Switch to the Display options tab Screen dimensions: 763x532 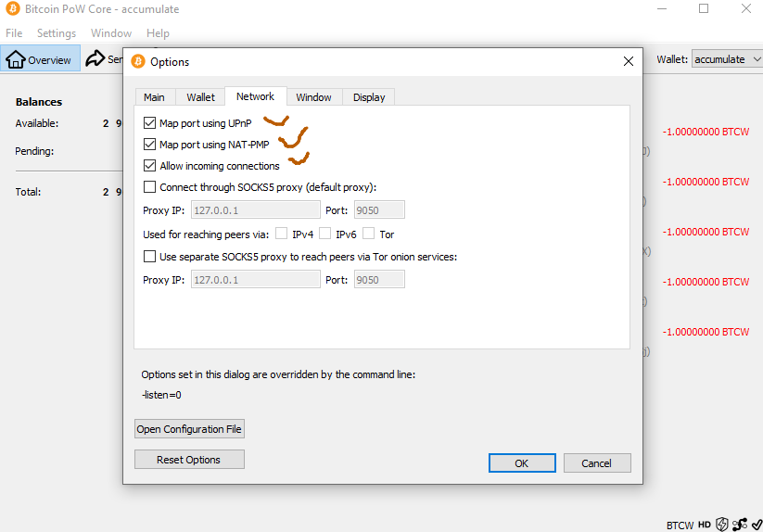coord(369,97)
